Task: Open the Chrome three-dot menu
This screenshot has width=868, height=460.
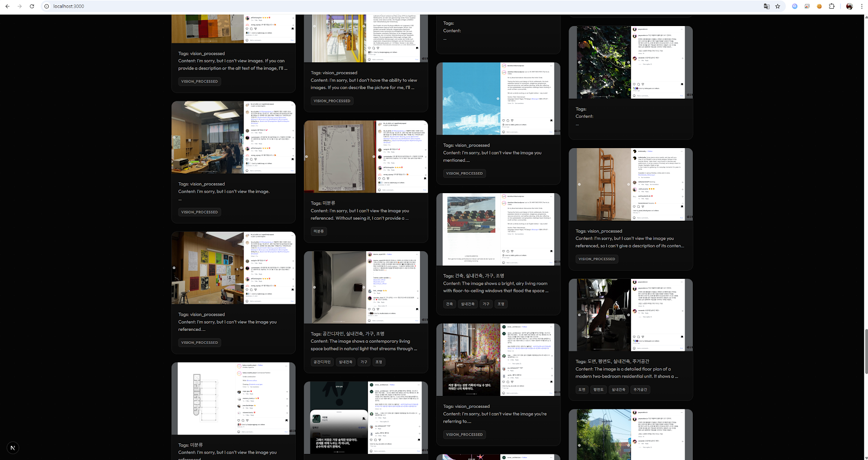Action: point(861,7)
